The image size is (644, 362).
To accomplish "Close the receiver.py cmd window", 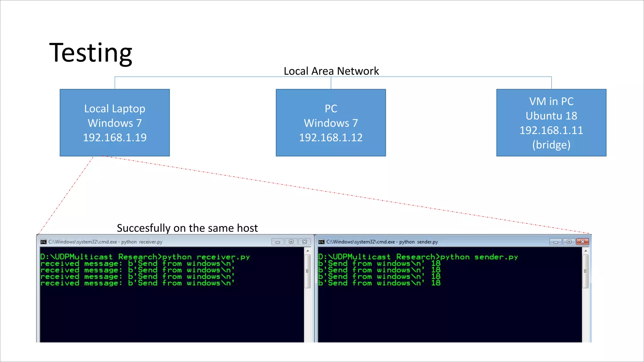I will tap(305, 242).
